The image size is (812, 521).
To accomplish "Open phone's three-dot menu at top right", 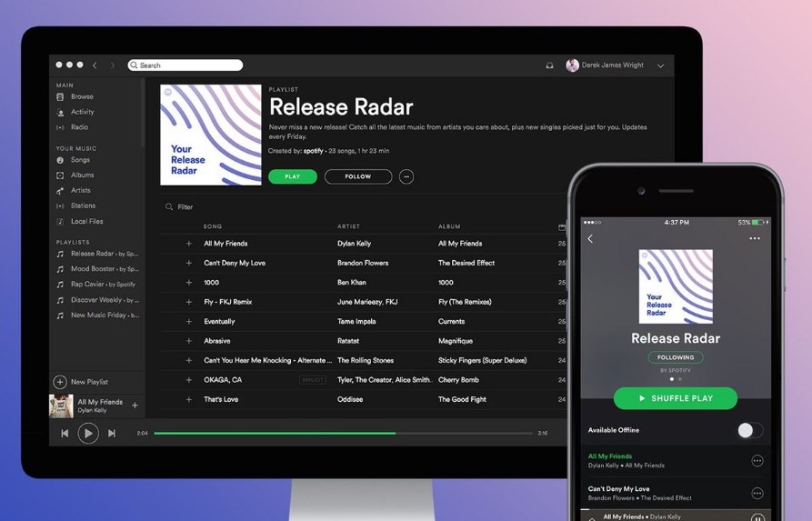I will (754, 239).
